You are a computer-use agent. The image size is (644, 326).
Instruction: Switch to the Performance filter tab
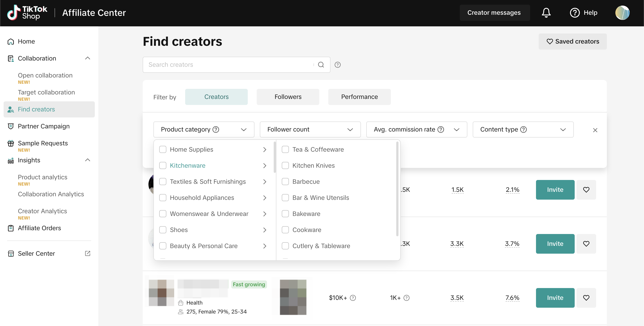(x=359, y=97)
